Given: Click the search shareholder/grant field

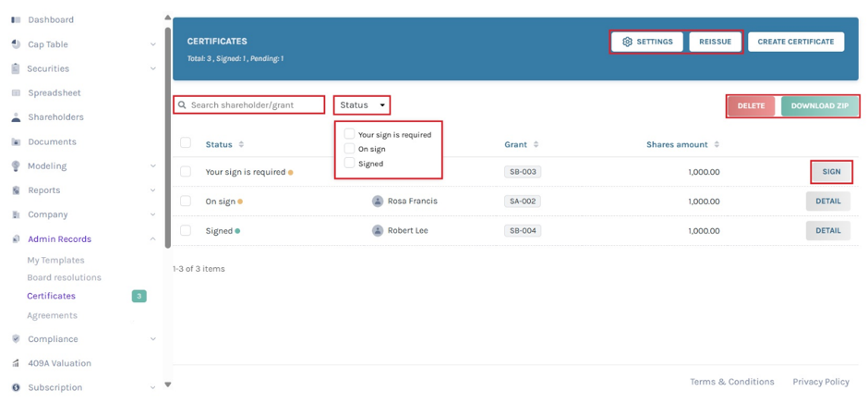Looking at the screenshot, I should [249, 104].
